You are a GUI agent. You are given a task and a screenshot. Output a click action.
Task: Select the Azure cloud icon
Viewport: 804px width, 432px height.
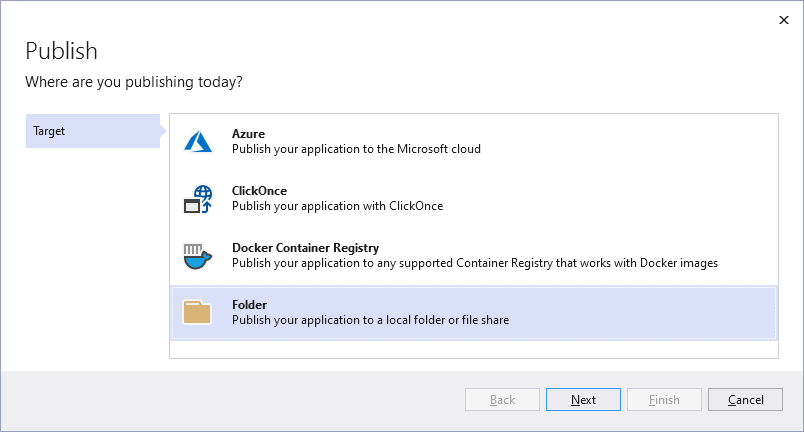(198, 141)
